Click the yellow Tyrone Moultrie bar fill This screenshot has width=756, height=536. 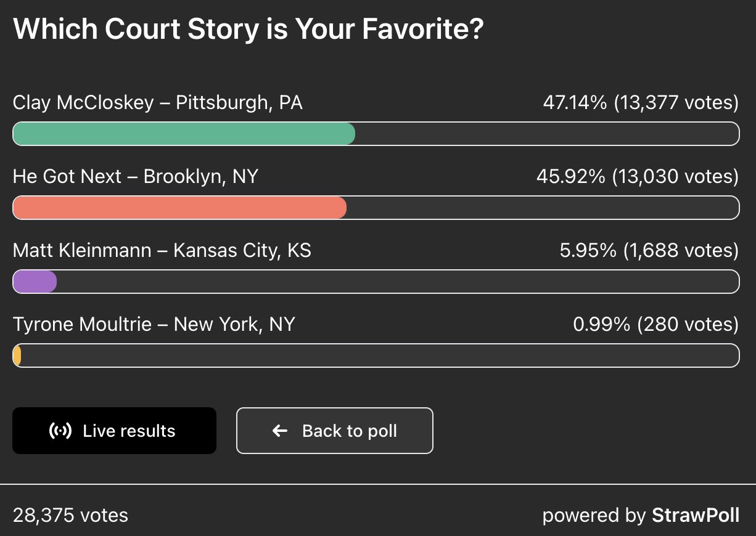point(17,355)
